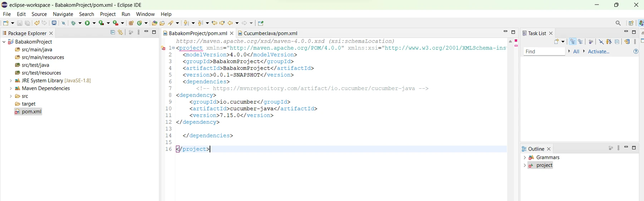Open the Debug configurations dropdown arrow
Screen dimensions: 644x201
(x=80, y=23)
